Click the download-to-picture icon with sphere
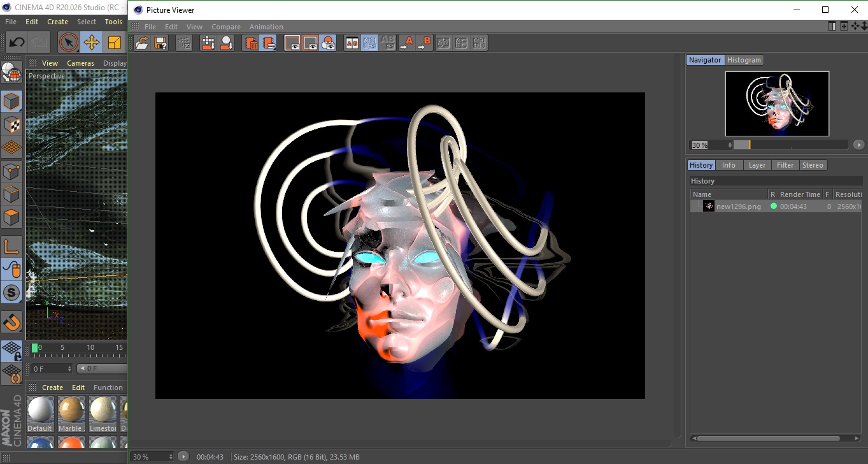 pyautogui.click(x=226, y=43)
